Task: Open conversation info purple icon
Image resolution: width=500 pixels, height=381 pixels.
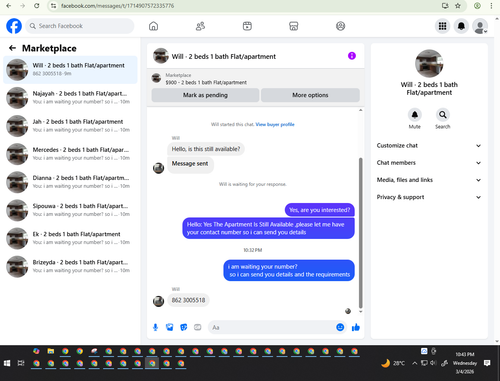Action: [x=352, y=56]
